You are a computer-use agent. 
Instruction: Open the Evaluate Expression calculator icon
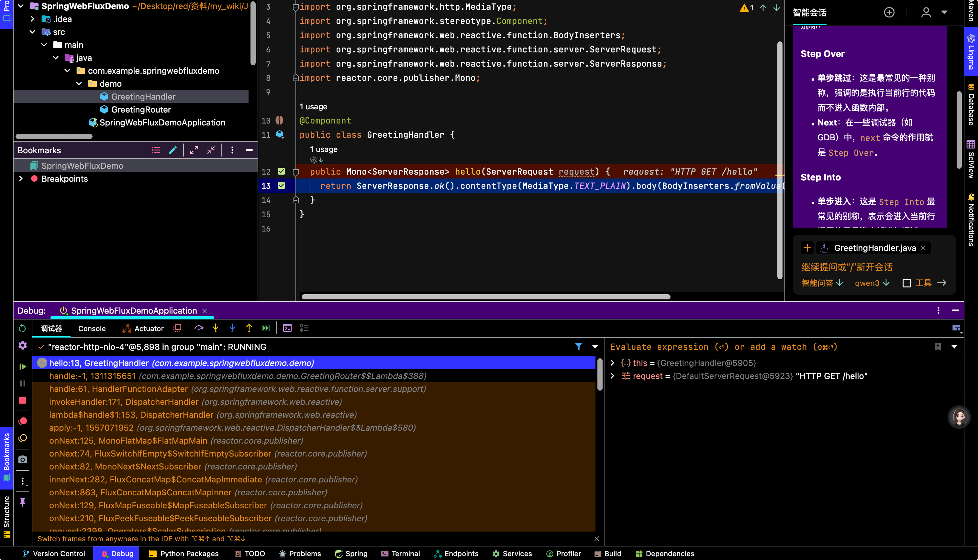click(x=287, y=328)
